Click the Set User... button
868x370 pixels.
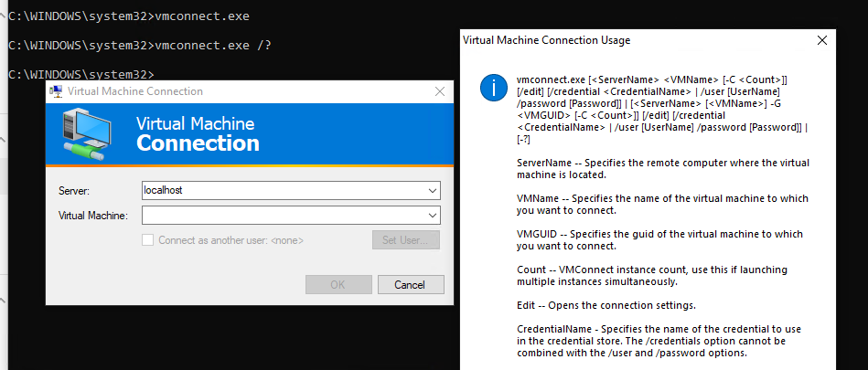[x=406, y=240]
